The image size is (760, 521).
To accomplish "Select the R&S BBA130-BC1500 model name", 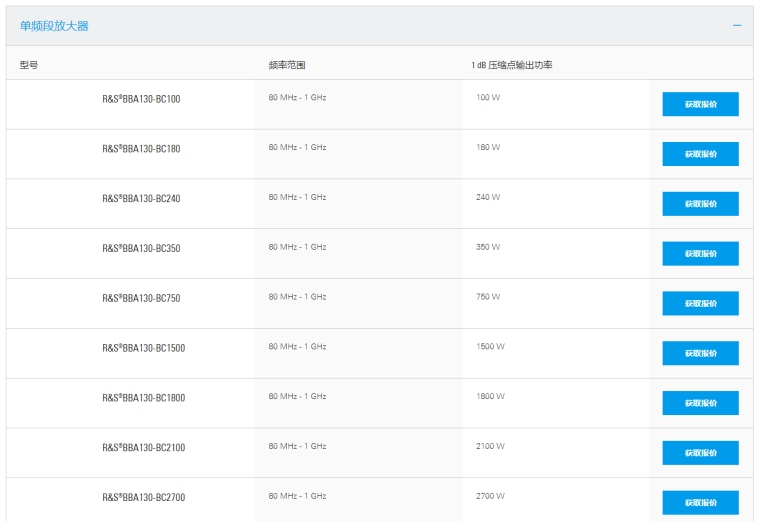I will point(143,348).
